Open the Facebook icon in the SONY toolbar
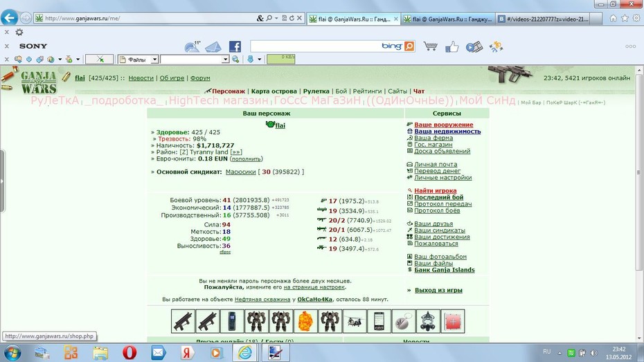 click(235, 46)
